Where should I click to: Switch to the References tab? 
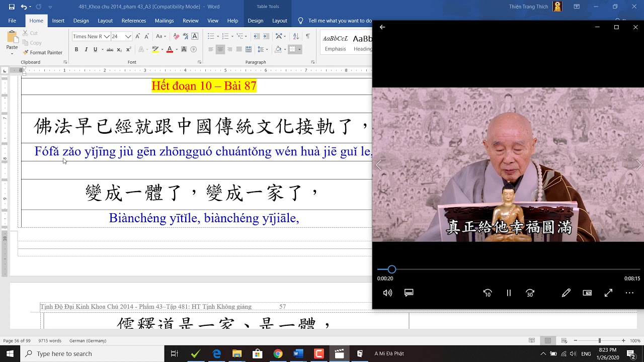(134, 21)
